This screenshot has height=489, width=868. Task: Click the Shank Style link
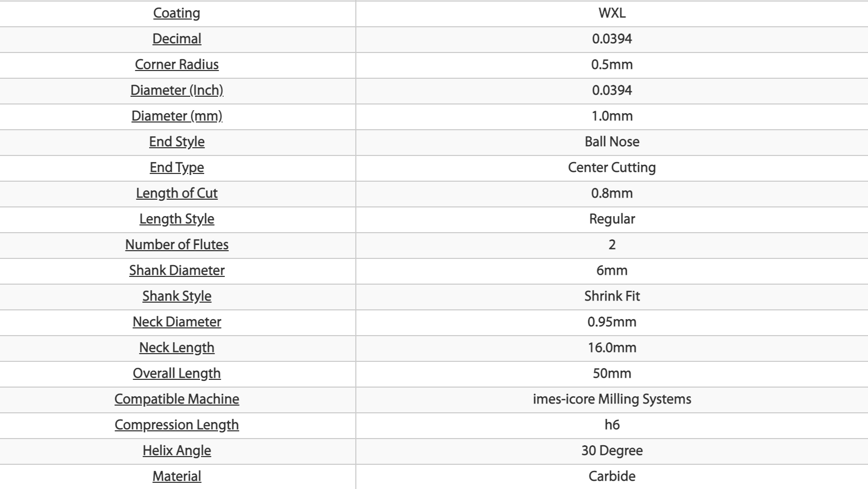point(176,296)
